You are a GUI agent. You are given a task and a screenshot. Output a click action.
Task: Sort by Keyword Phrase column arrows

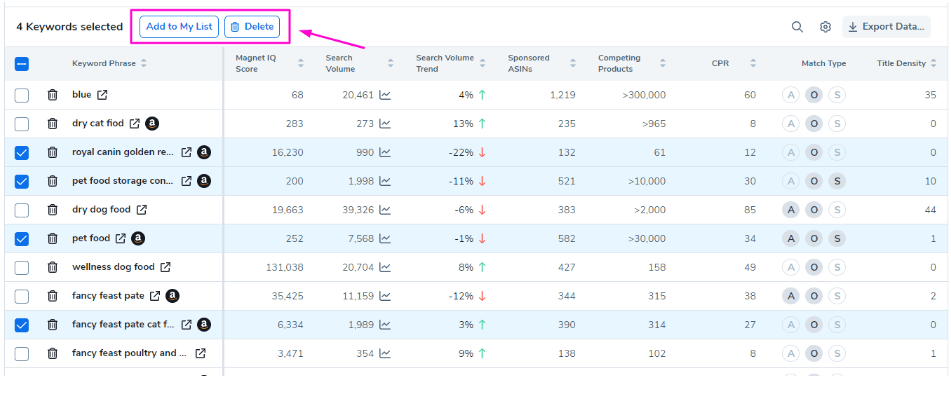click(x=144, y=63)
